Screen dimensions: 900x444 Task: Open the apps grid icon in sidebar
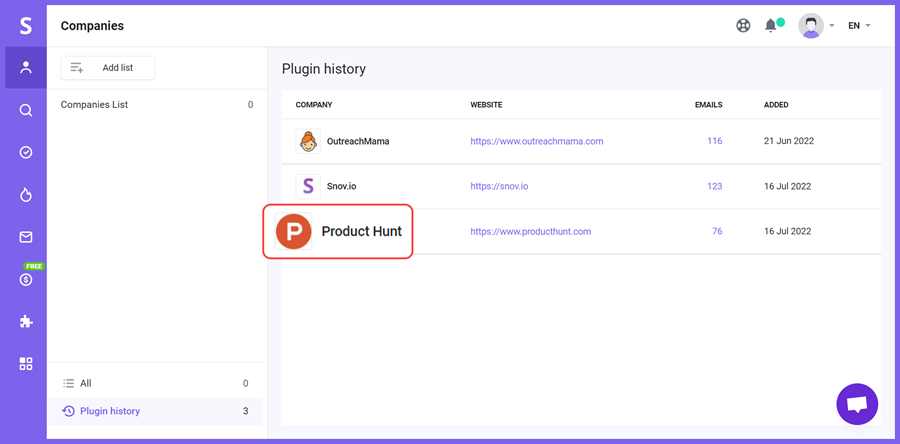26,364
